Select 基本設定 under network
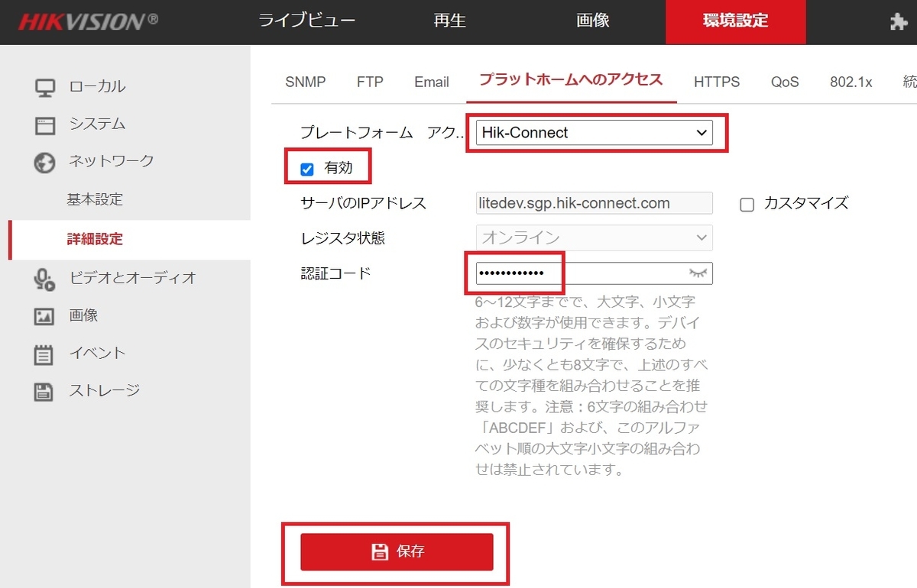Image resolution: width=917 pixels, height=588 pixels. [95, 200]
